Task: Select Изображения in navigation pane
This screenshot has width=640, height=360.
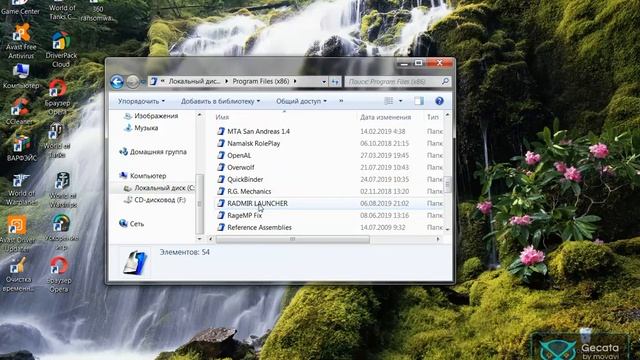Action: pyautogui.click(x=151, y=116)
